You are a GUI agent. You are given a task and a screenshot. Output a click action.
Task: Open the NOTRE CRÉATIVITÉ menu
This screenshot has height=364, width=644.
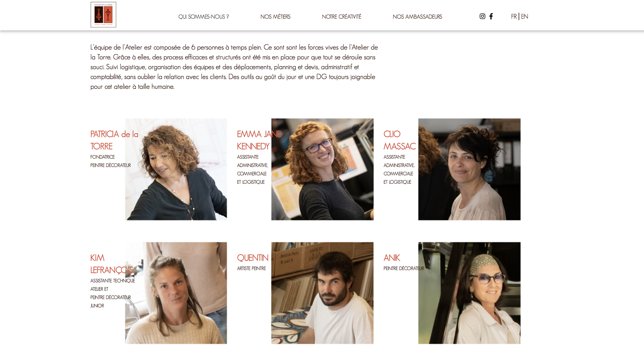(x=341, y=16)
